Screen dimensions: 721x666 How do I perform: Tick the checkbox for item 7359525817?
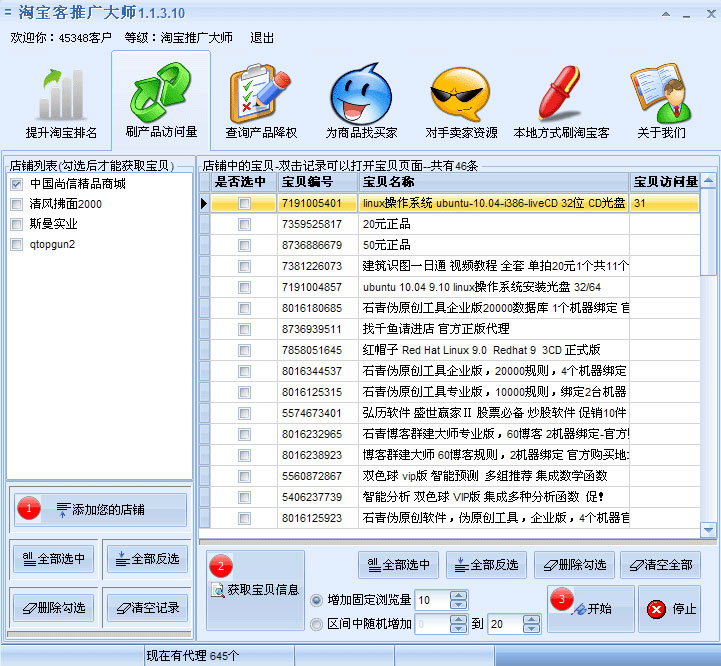pos(245,225)
